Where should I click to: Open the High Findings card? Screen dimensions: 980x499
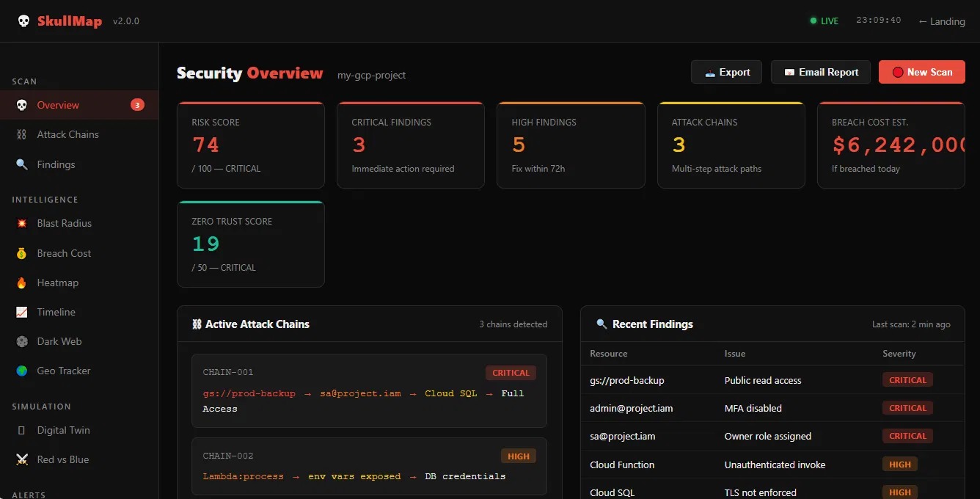coord(571,145)
